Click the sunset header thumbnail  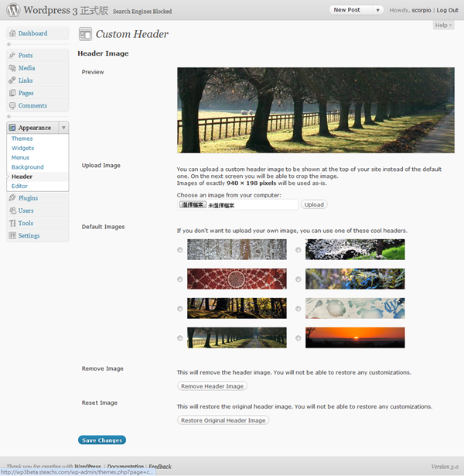(x=355, y=337)
